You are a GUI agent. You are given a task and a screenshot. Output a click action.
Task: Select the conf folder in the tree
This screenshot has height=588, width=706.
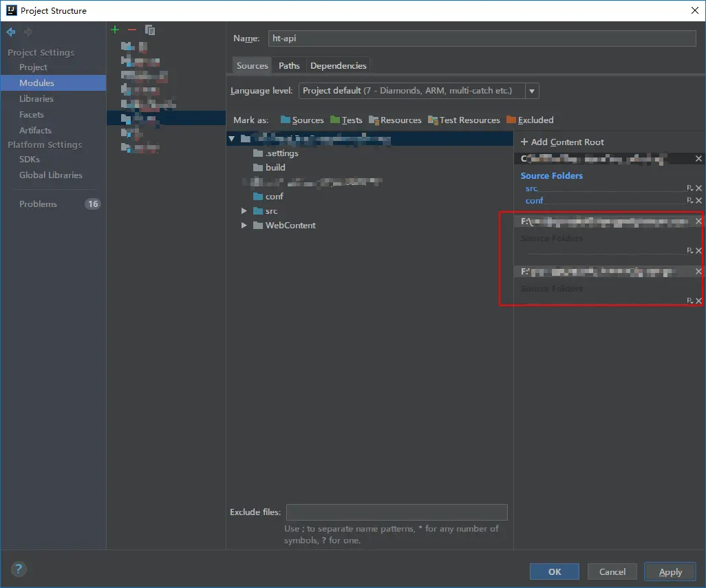tap(268, 197)
